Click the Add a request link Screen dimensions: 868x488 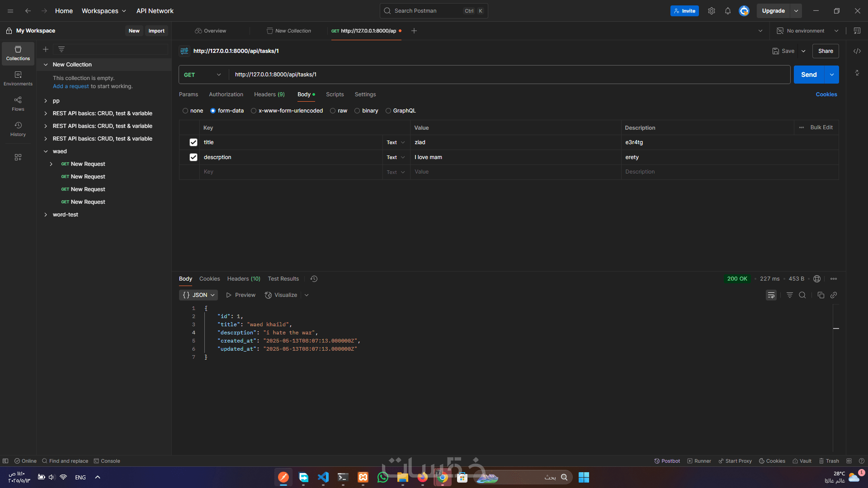[x=71, y=86]
